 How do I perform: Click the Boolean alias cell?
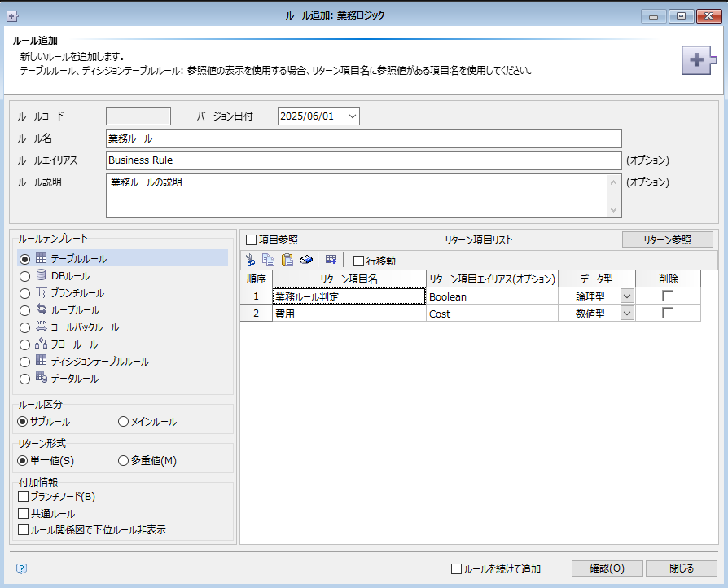tap(492, 296)
